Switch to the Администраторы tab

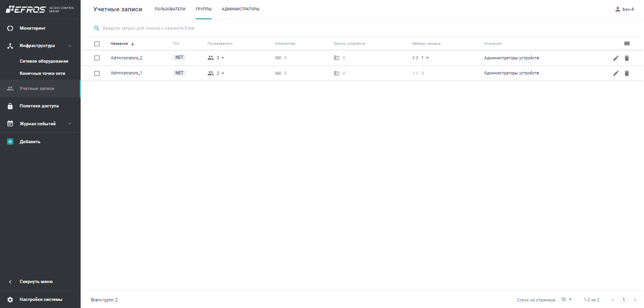240,9
